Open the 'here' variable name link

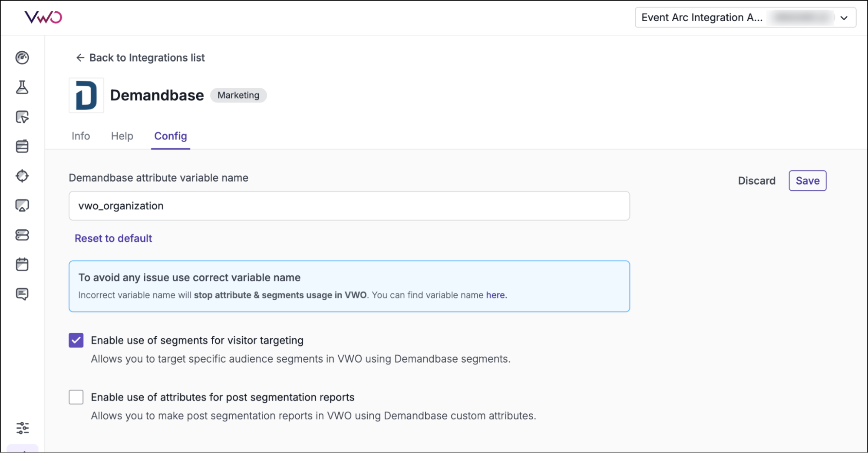(496, 295)
